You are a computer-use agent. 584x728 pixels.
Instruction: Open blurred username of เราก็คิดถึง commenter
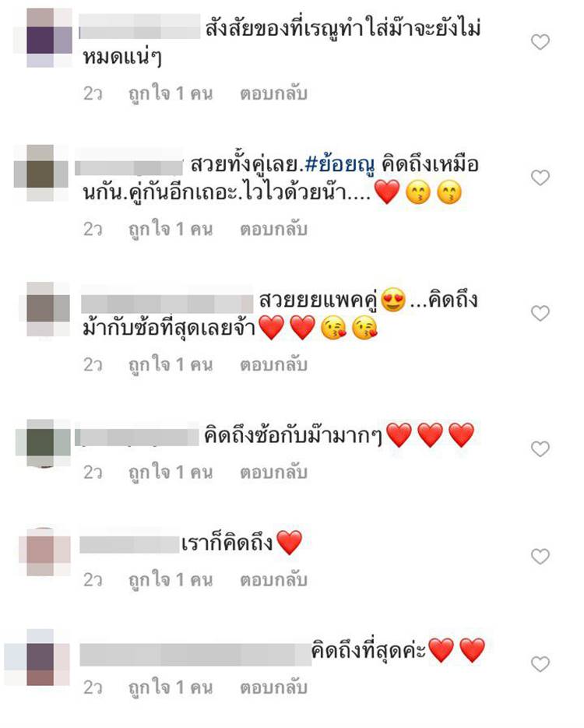129,544
